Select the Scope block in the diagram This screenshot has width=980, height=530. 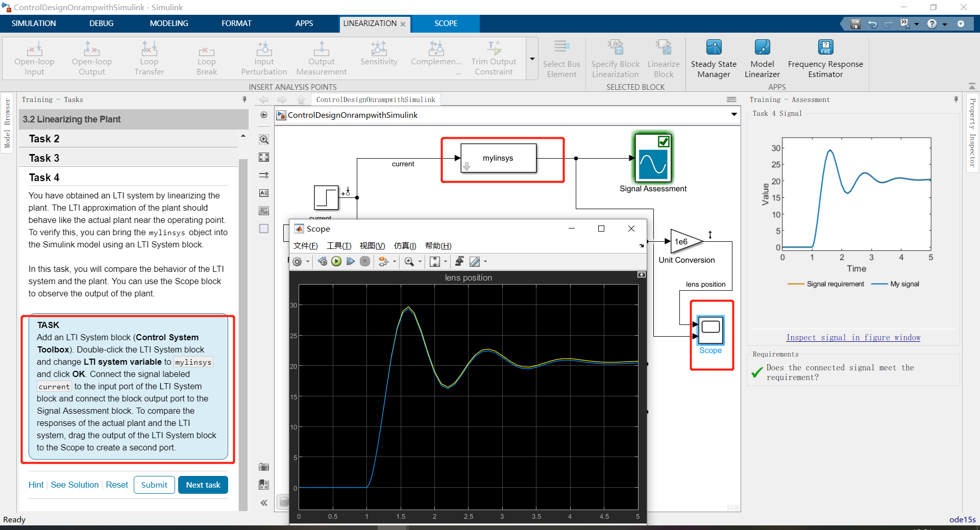click(710, 331)
